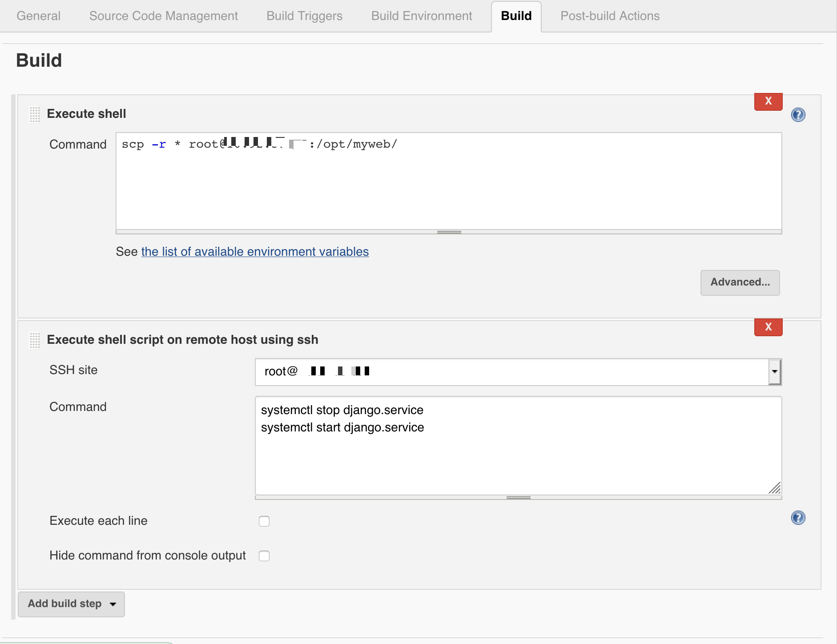This screenshot has width=837, height=644.
Task: Open the Source Code Management tab
Action: tap(163, 16)
